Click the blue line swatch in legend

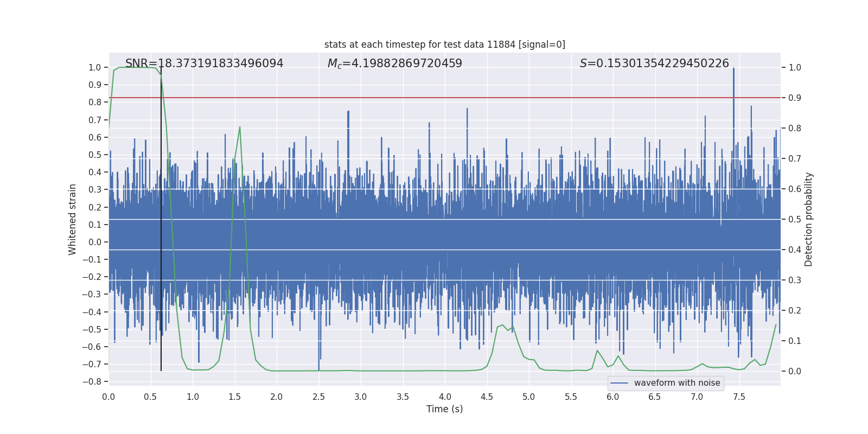[x=619, y=383]
